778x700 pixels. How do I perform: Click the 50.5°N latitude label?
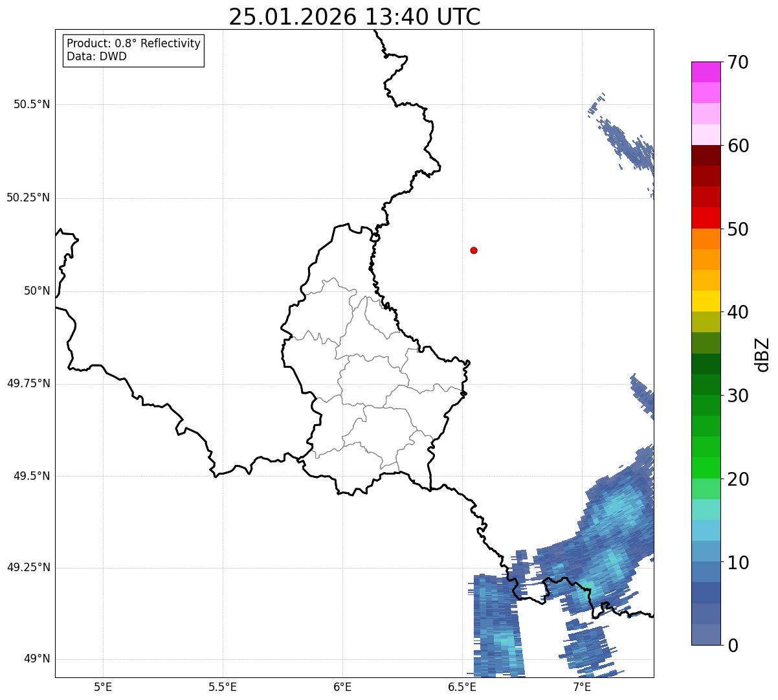pyautogui.click(x=32, y=105)
